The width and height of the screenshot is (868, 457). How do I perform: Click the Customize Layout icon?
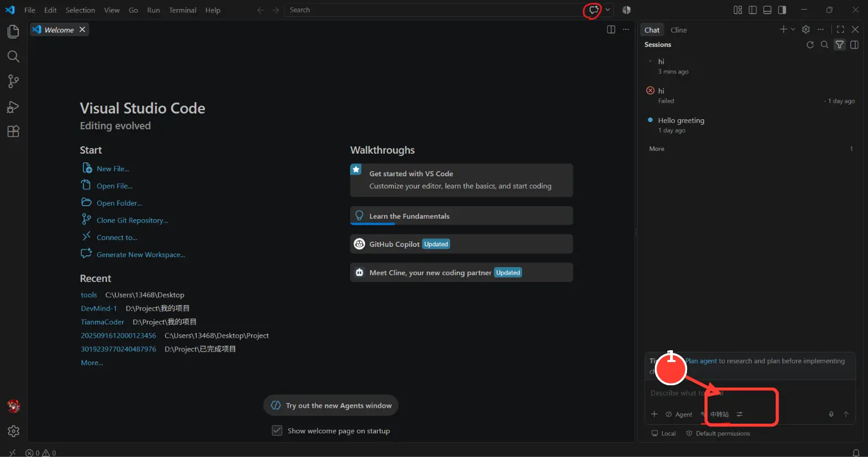tap(737, 10)
